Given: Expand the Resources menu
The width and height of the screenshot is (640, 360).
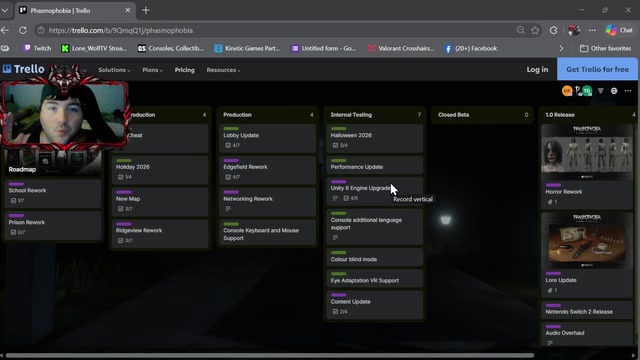Looking at the screenshot, I should [223, 70].
